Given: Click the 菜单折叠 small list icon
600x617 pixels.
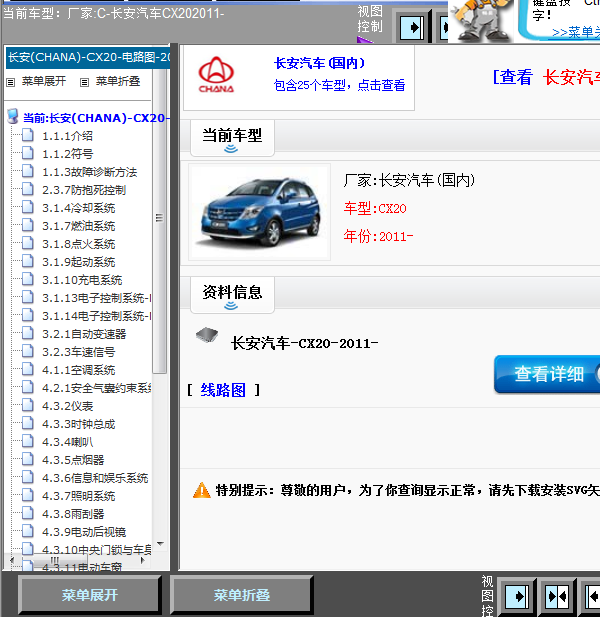Looking at the screenshot, I should point(84,82).
